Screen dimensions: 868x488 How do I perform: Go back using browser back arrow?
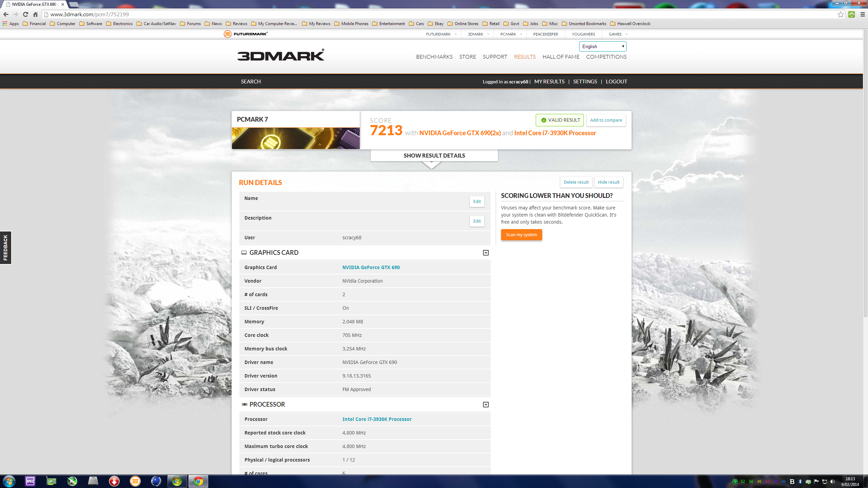[x=6, y=14]
